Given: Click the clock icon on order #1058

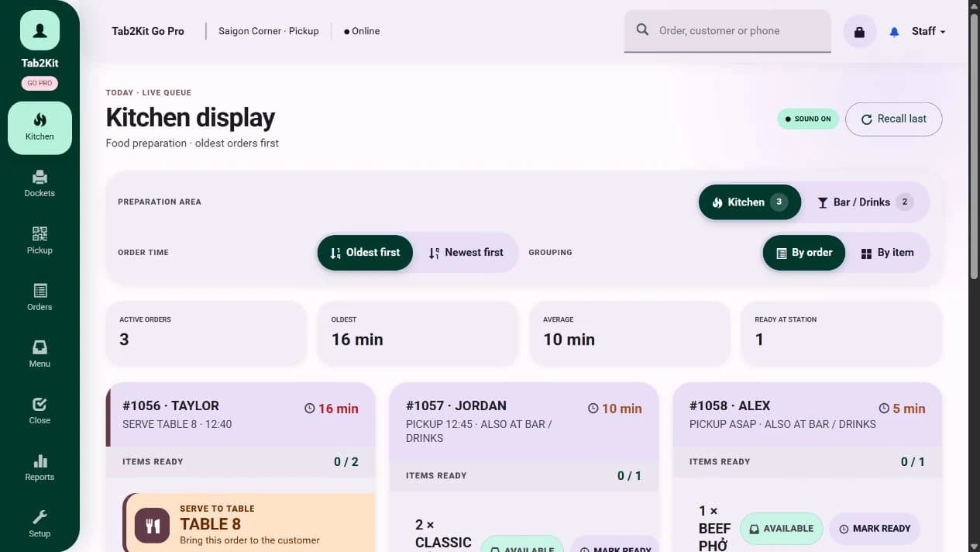Looking at the screenshot, I should click(884, 409).
